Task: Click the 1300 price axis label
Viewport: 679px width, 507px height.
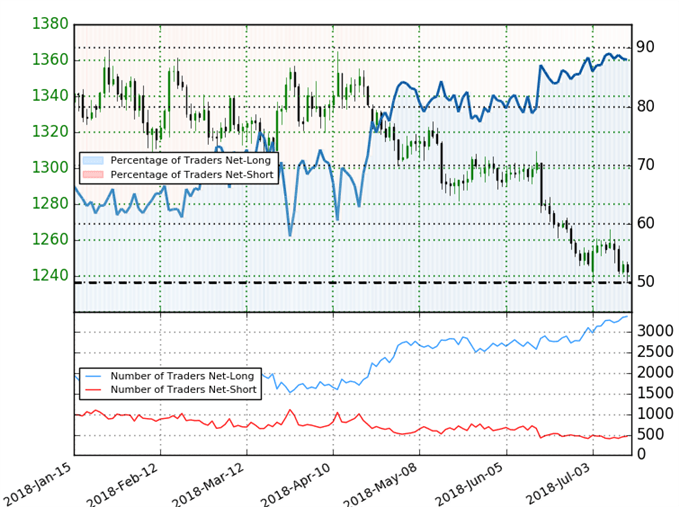Action: (x=50, y=168)
